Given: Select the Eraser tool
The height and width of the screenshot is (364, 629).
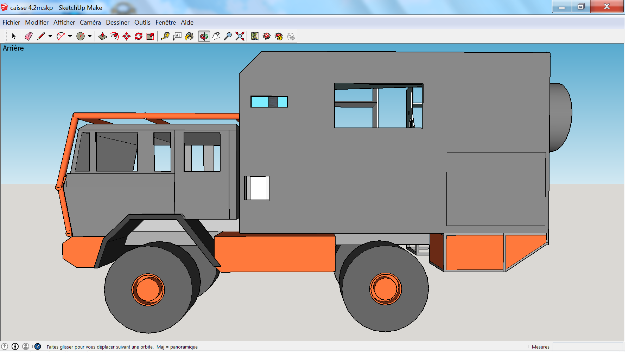Looking at the screenshot, I should pyautogui.click(x=29, y=36).
